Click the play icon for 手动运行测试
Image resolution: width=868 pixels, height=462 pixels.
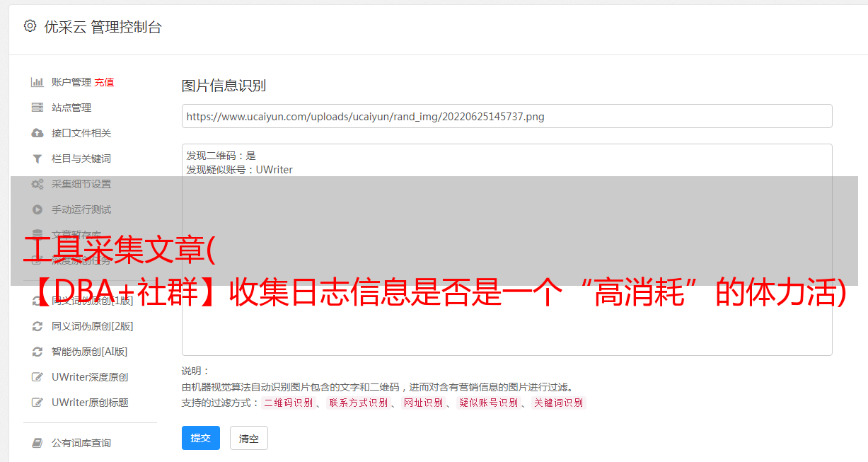pos(37,209)
